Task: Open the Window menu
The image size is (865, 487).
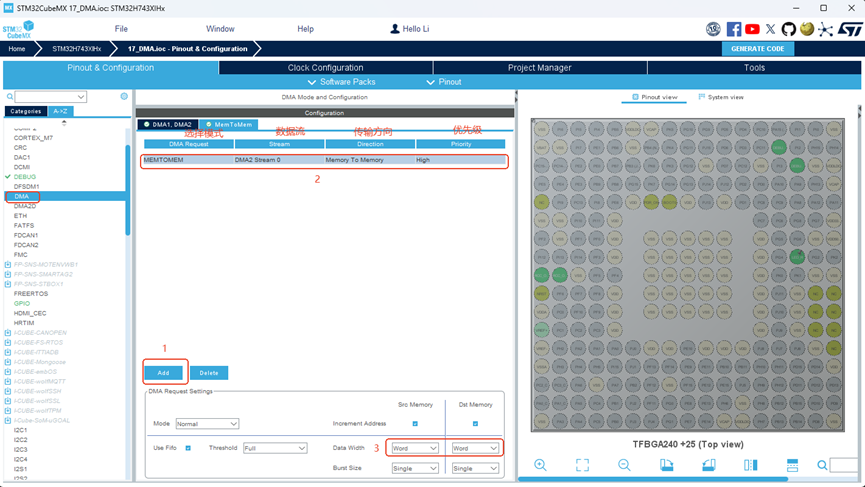Action: pos(220,29)
